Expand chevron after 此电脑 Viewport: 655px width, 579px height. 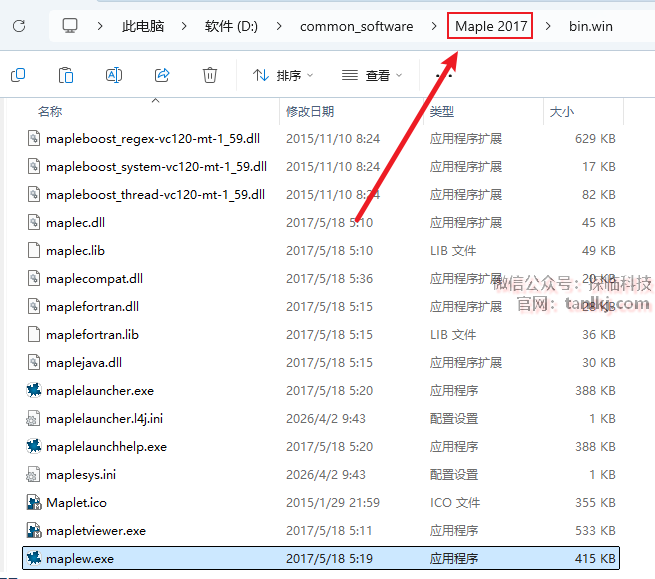[184, 26]
